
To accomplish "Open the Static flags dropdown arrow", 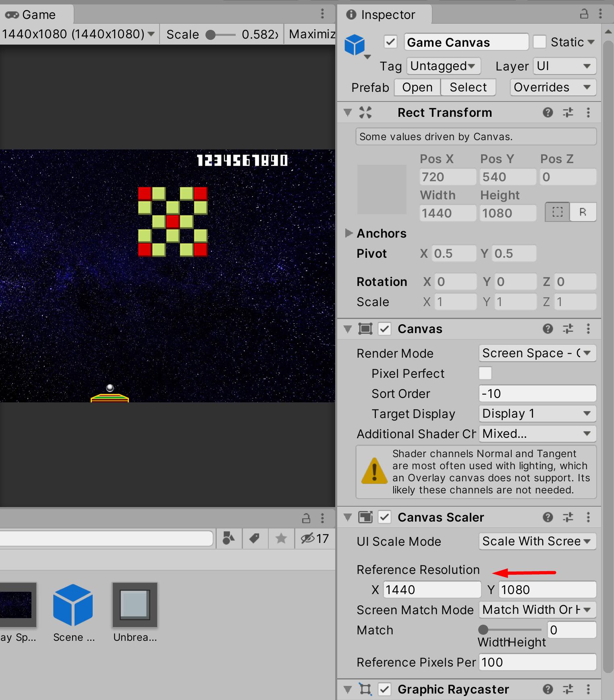I will pyautogui.click(x=591, y=42).
